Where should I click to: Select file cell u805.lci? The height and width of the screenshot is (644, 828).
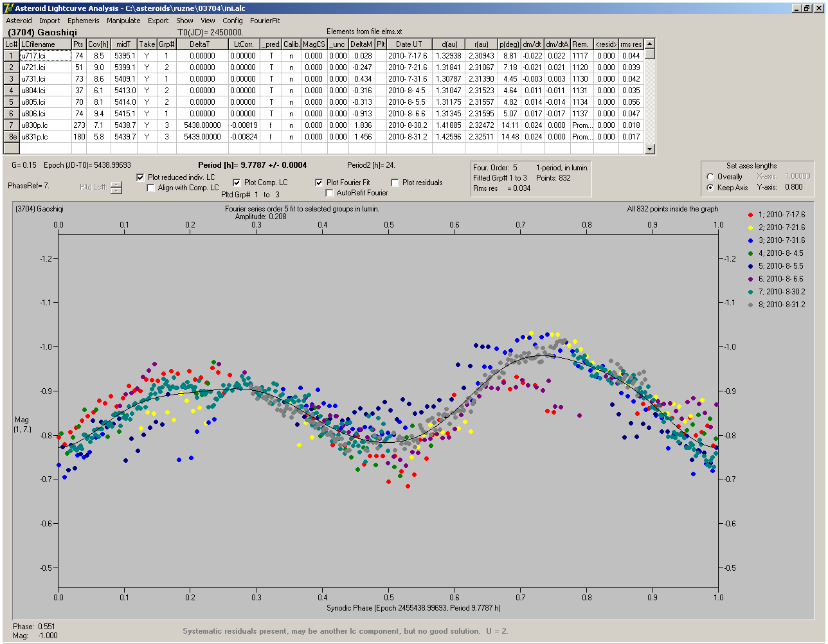[46, 102]
